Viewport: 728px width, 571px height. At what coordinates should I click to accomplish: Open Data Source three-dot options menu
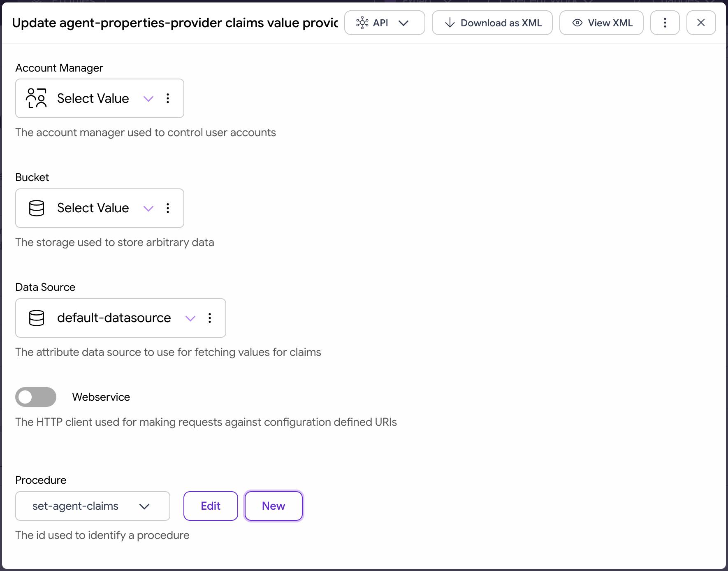210,318
